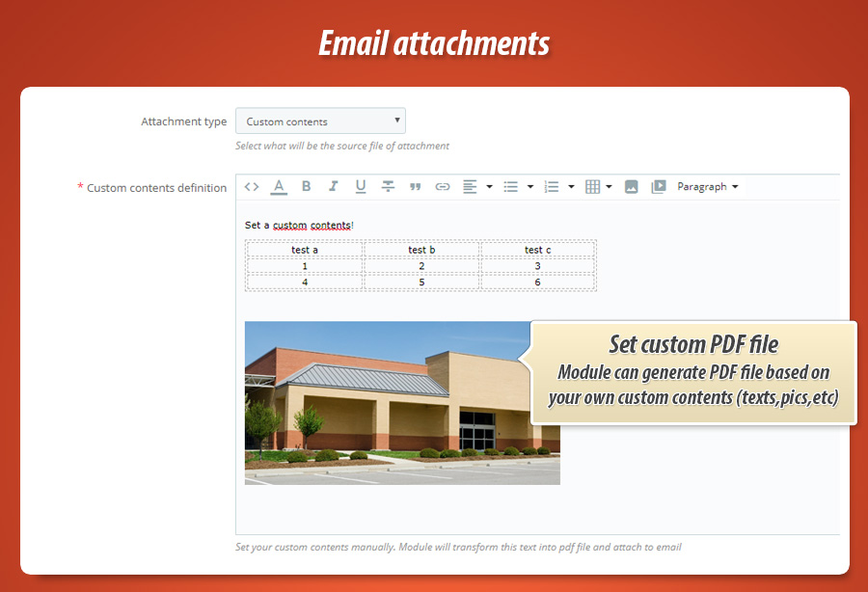Toggle bold formatting
Image resolution: width=868 pixels, height=592 pixels.
click(x=306, y=186)
